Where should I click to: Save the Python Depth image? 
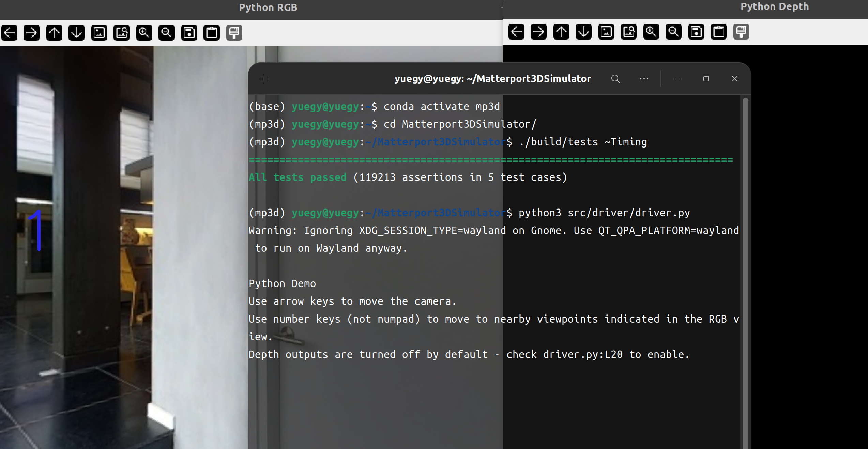pos(696,32)
